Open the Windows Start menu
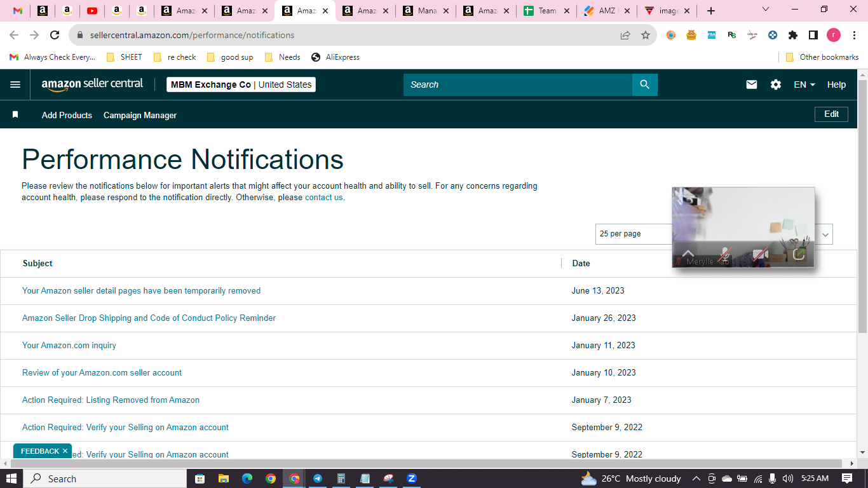This screenshot has height=488, width=868. tap(11, 478)
